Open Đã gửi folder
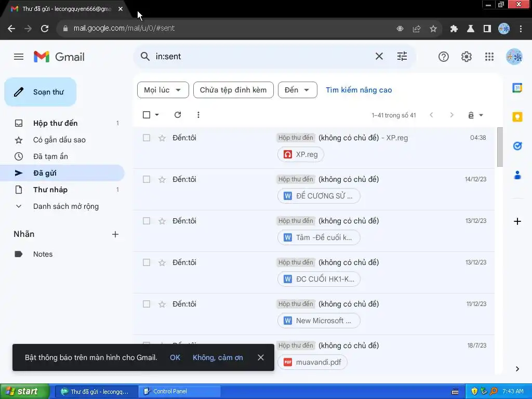Viewport: 532px width, 399px height. tap(62, 173)
